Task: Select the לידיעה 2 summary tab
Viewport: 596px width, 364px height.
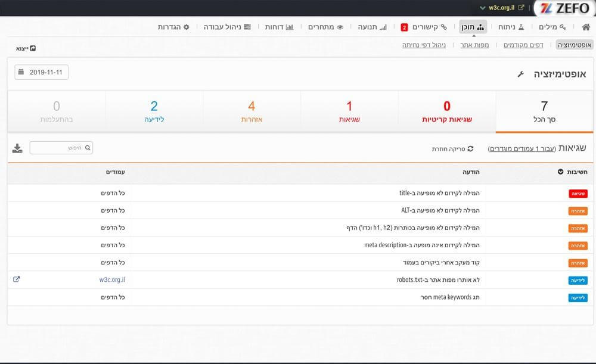Action: [154, 112]
